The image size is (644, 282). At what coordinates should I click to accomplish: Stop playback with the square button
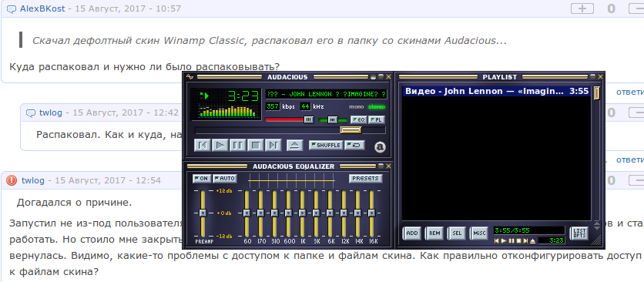tap(256, 145)
